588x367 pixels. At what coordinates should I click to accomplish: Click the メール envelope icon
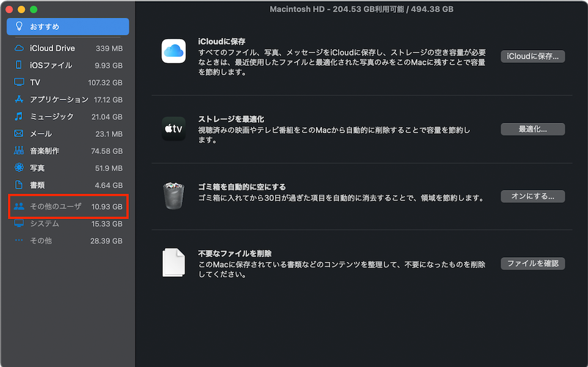point(19,134)
